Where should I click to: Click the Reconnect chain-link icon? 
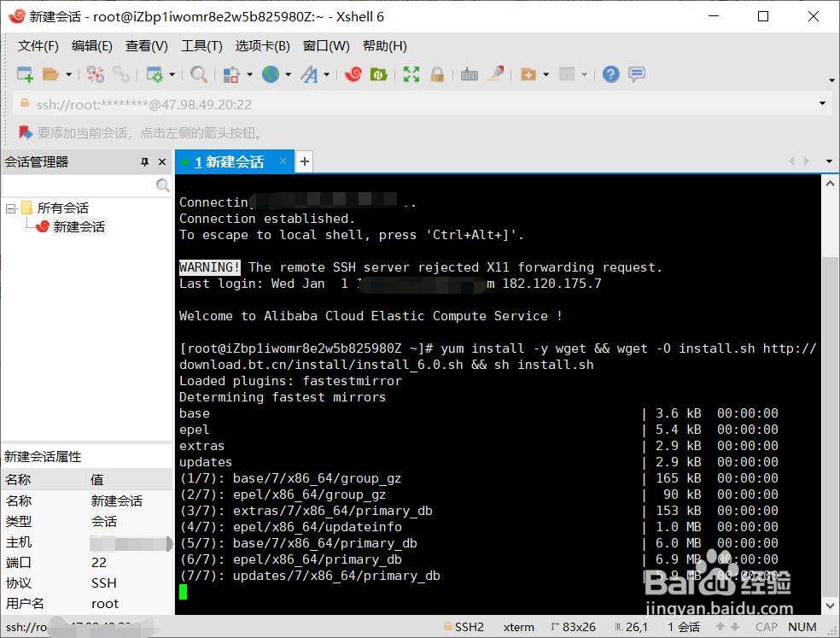pyautogui.click(x=121, y=74)
